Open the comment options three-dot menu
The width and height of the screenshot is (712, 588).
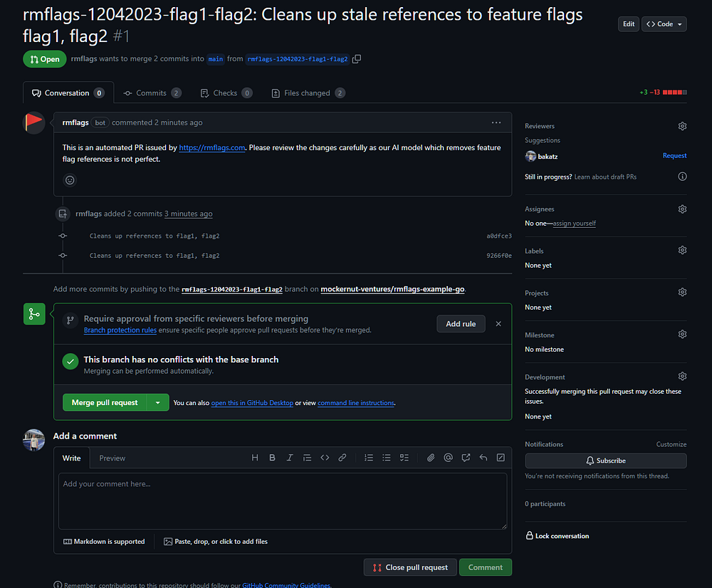coord(496,122)
